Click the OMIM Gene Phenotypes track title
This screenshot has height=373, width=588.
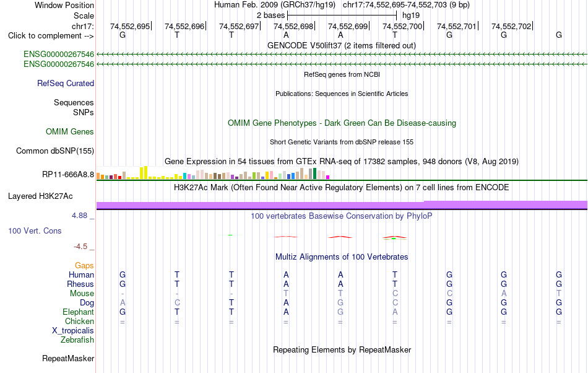[342, 123]
